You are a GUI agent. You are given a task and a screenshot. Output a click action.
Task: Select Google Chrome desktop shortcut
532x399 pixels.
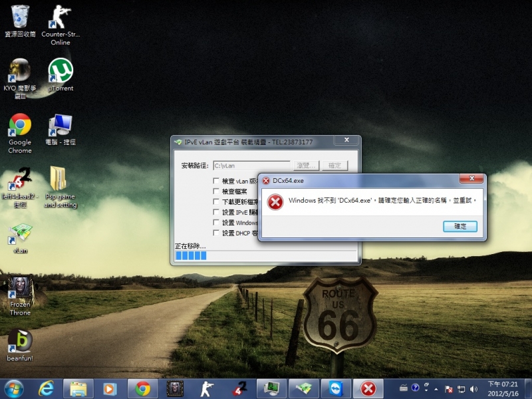point(20,134)
